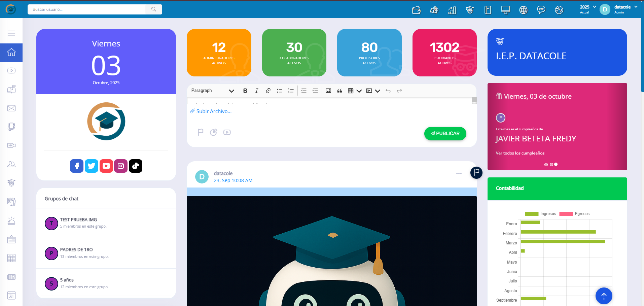Open the TikTok social link
Image resolution: width=644 pixels, height=306 pixels.
pyautogui.click(x=136, y=166)
